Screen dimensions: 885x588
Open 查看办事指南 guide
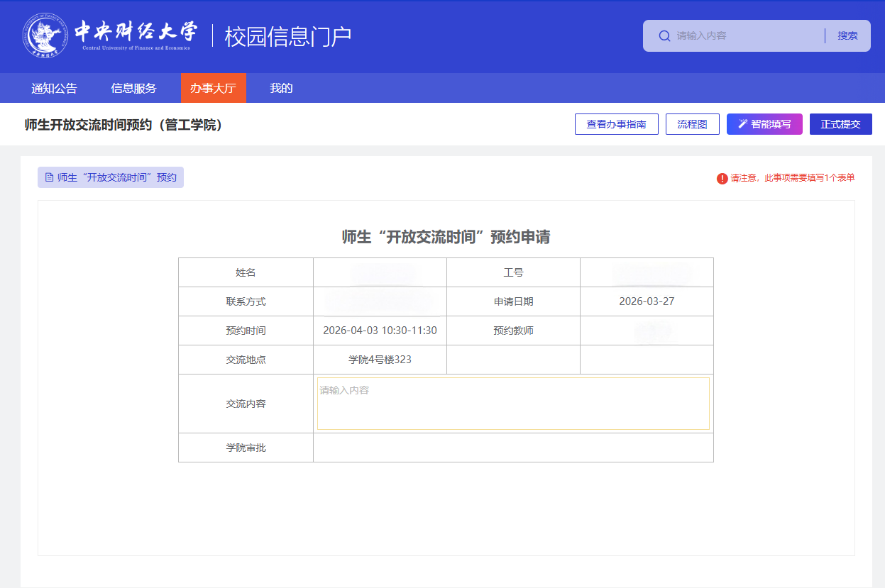click(616, 124)
